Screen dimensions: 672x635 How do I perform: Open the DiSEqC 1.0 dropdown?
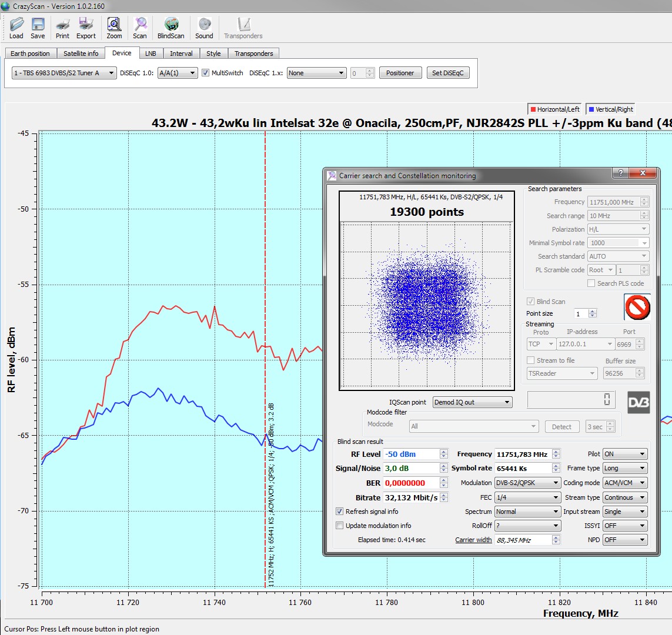(178, 73)
